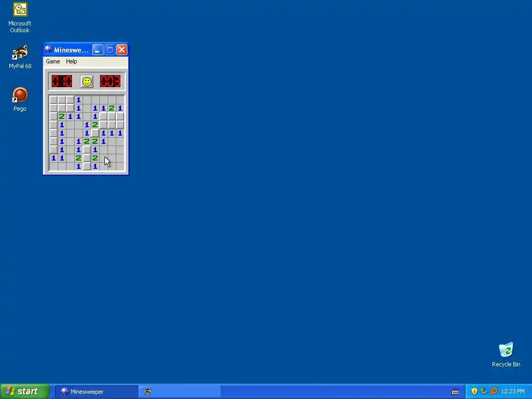Screen dimensions: 532x399
Task: Click the Minesweeper taskbar button
Action: (x=96, y=392)
